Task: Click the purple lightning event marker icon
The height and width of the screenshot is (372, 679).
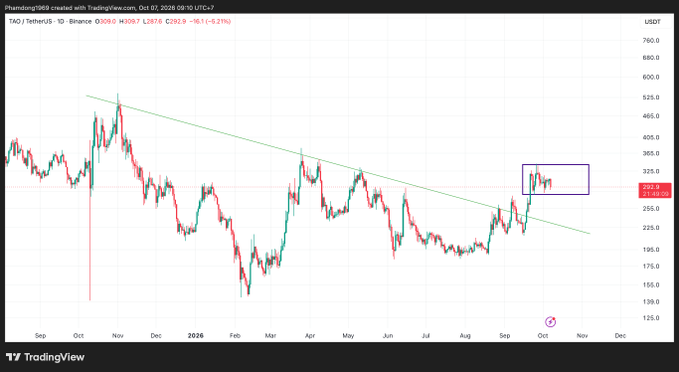Action: [550, 322]
